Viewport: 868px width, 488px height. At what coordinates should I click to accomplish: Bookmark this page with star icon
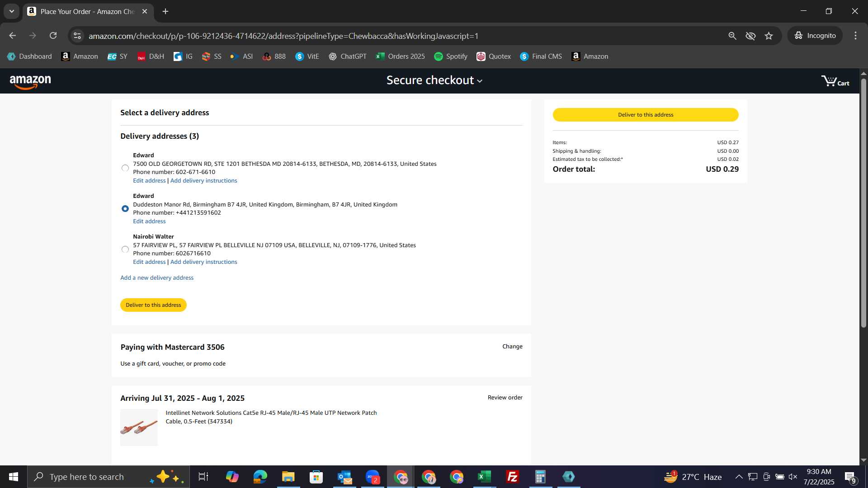point(769,36)
